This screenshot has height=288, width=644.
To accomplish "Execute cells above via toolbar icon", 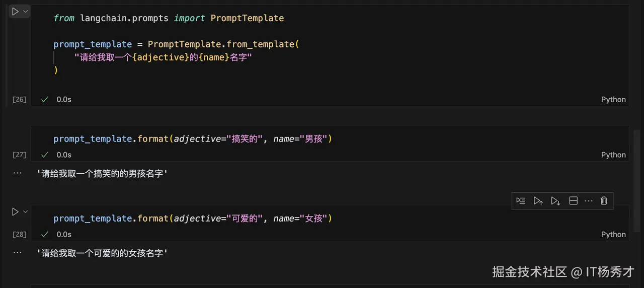I will pos(538,201).
